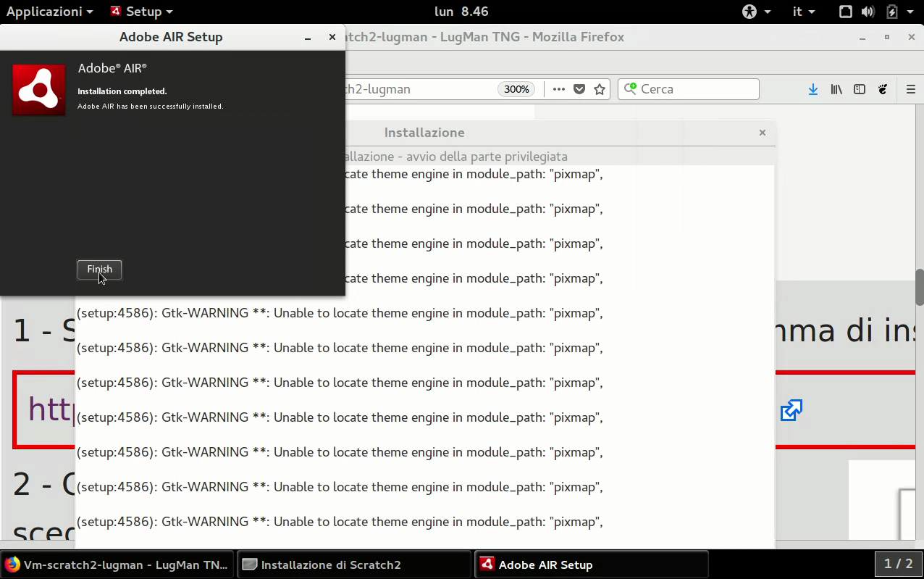924x579 pixels.
Task: Click the GNOME Shell integration foot icon
Action: [883, 89]
